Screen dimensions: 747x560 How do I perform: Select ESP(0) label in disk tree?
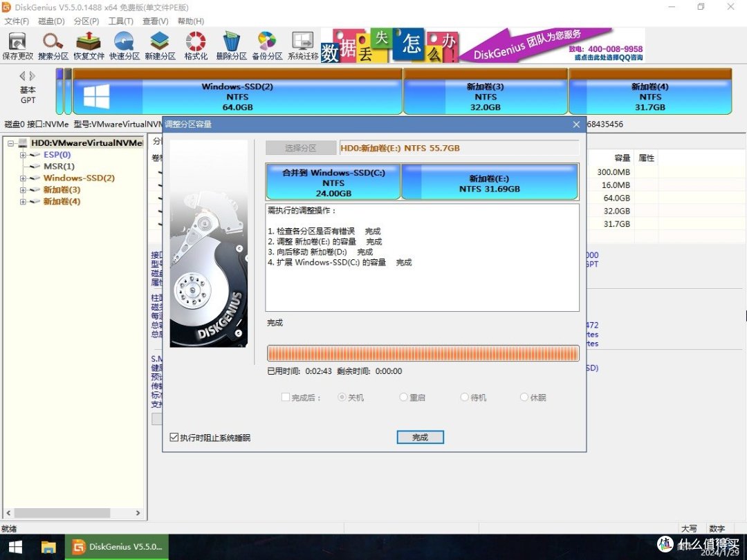click(57, 155)
